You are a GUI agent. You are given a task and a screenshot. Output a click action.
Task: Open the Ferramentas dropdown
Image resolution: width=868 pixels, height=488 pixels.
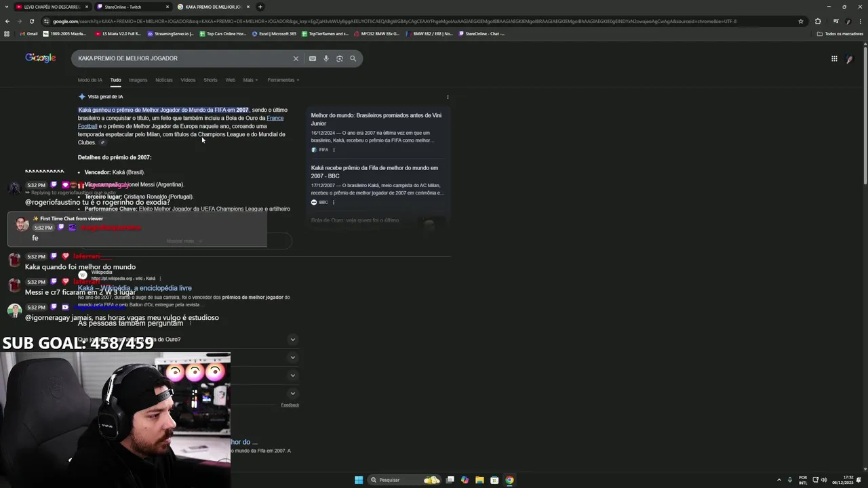283,80
